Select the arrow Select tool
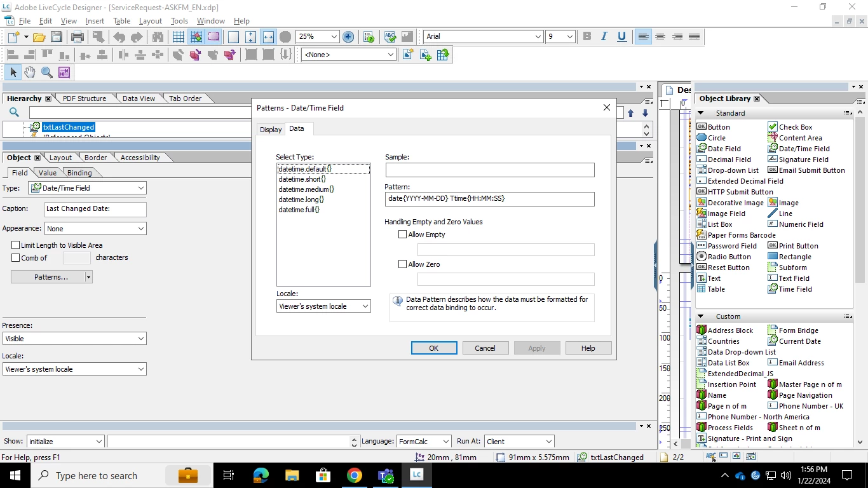868x488 pixels. [x=13, y=72]
